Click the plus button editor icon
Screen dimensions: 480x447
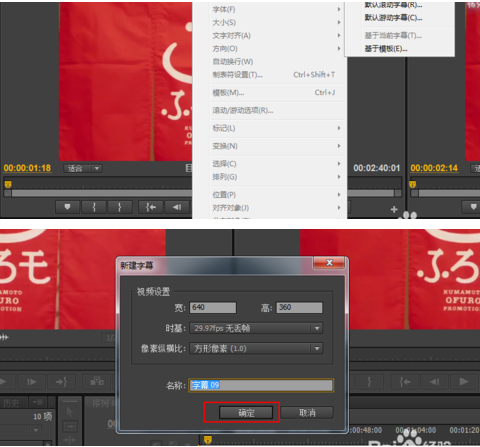pos(394,209)
